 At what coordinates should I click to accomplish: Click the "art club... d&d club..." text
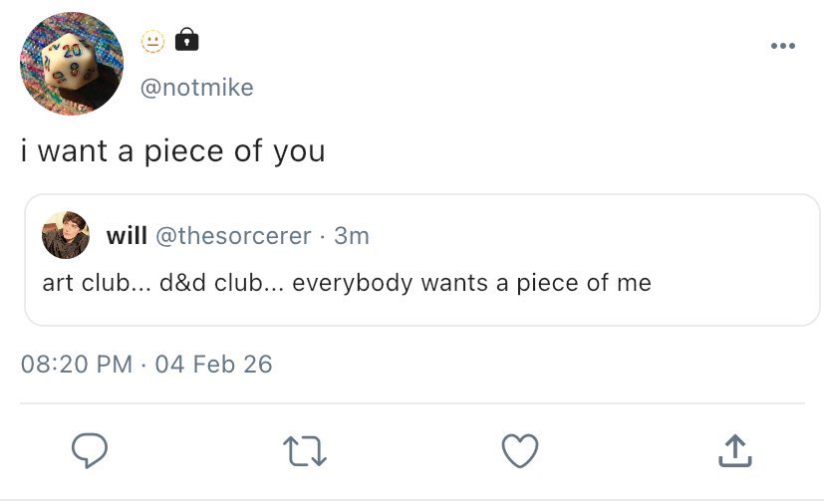(159, 283)
